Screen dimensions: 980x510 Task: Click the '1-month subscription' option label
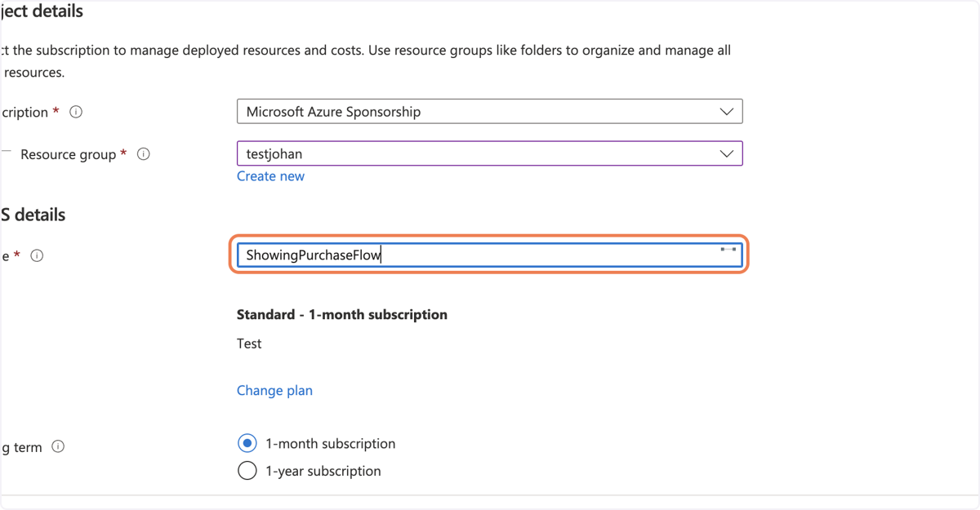pyautogui.click(x=331, y=444)
